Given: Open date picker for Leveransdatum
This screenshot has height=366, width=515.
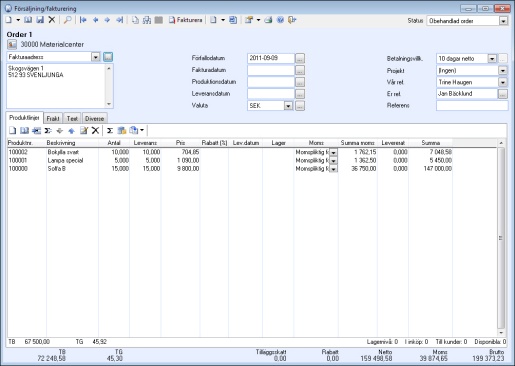Looking at the screenshot, I should 300,94.
